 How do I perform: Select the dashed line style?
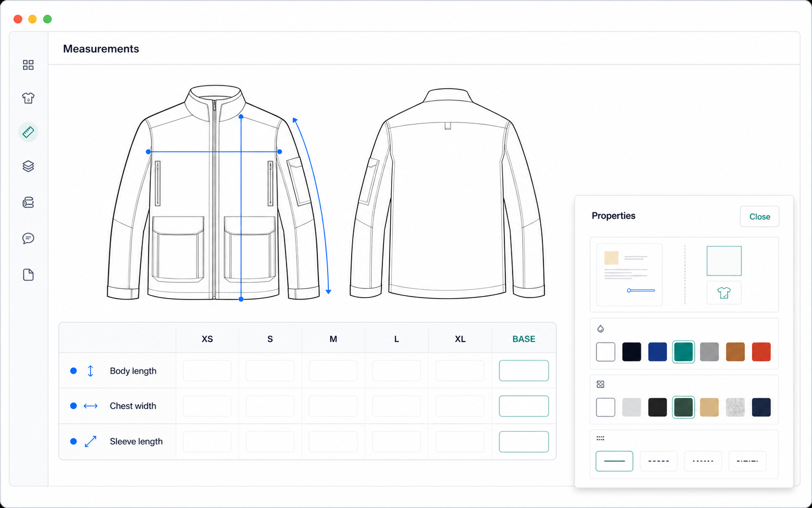point(658,461)
